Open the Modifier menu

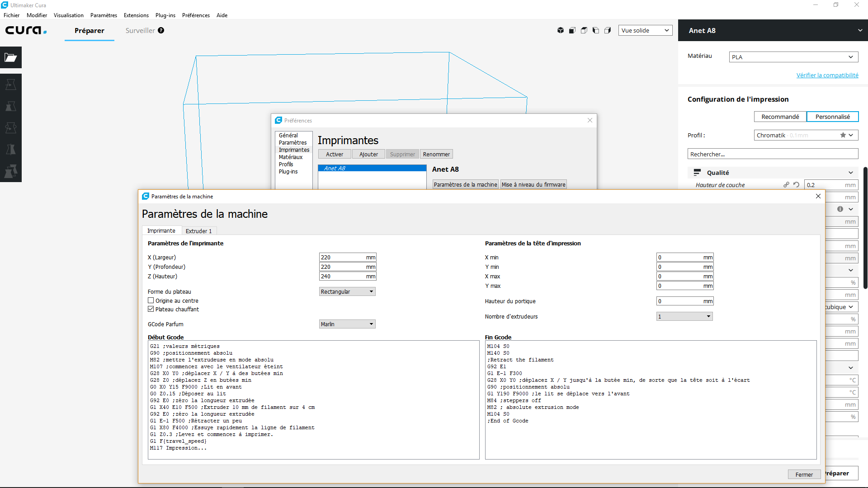pyautogui.click(x=37, y=15)
